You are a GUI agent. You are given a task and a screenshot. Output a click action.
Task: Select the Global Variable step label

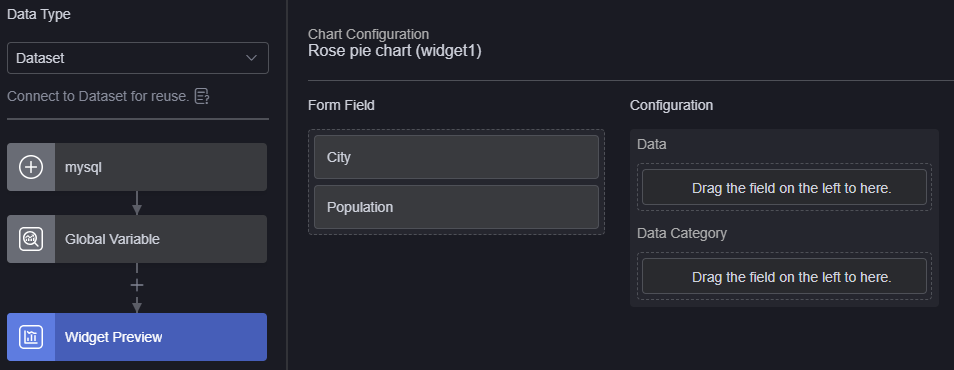(113, 239)
